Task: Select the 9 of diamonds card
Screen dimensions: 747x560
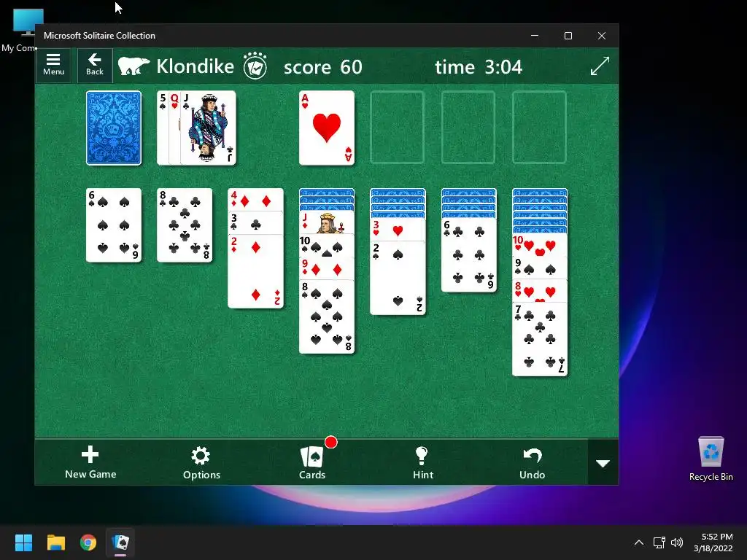Action: point(327,268)
